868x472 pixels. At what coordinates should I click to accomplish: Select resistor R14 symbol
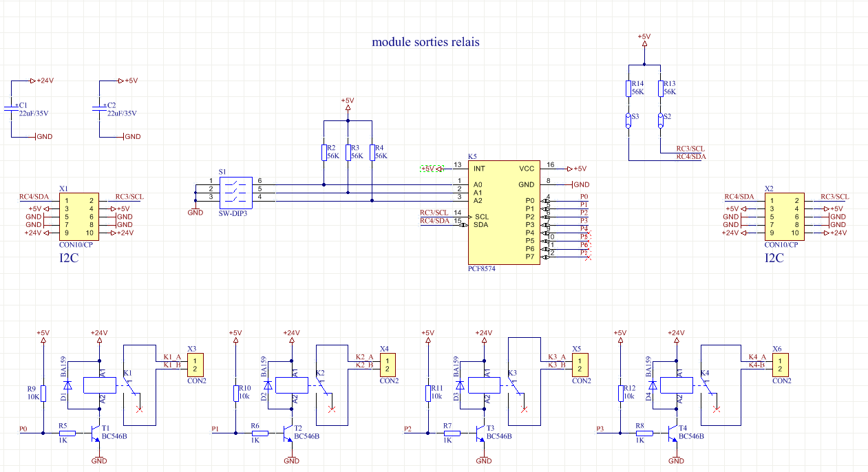tap(628, 88)
